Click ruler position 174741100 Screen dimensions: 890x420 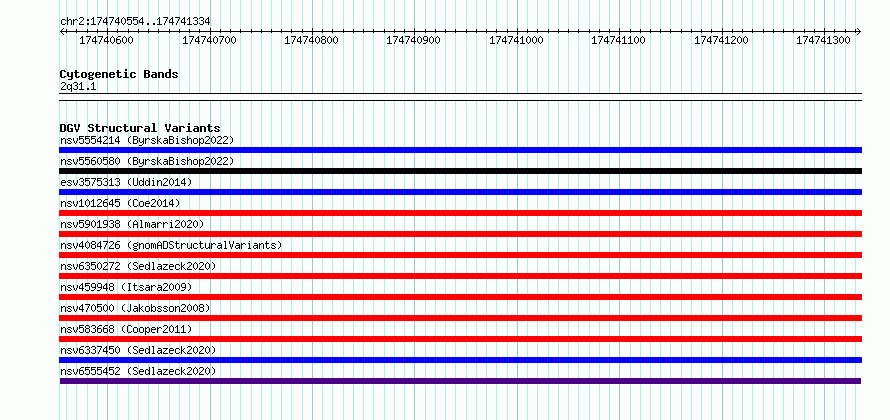[x=618, y=40]
